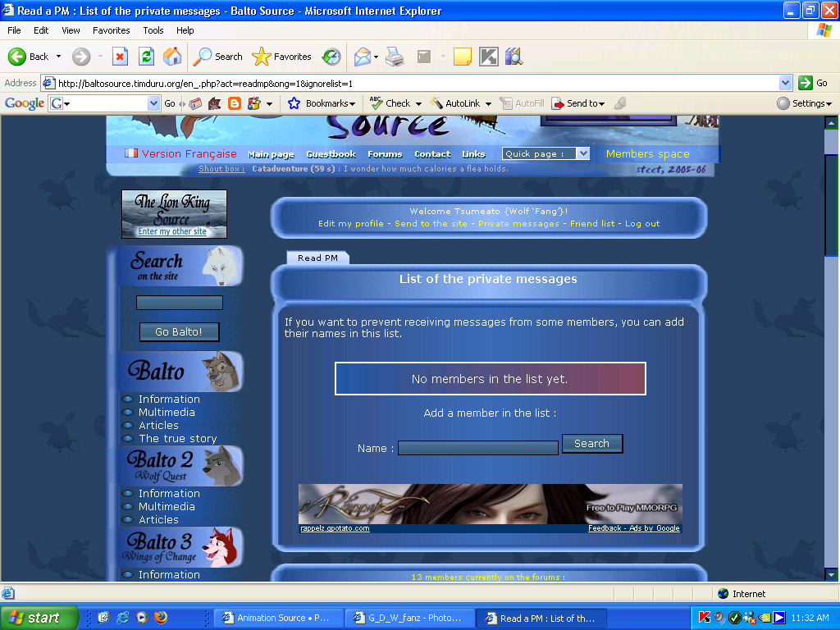Click the Mail envelope icon
The width and height of the screenshot is (840, 630).
[x=362, y=57]
